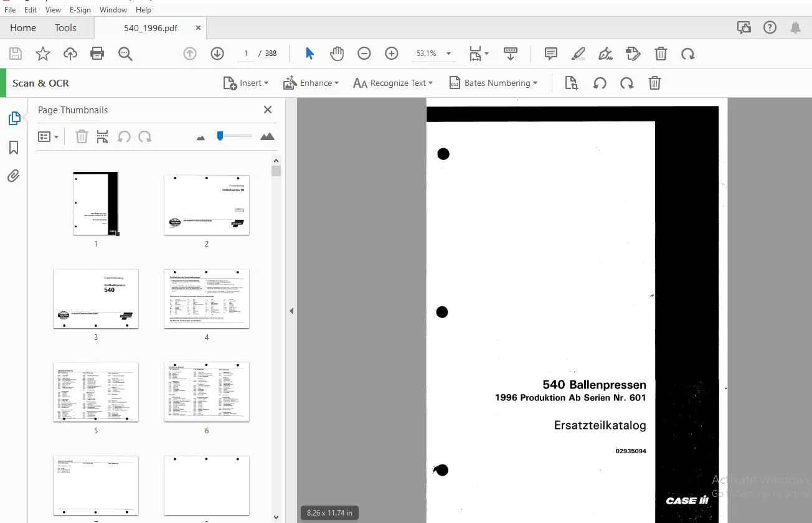Choose the Selection arrow tool
812x523 pixels.
click(x=309, y=54)
